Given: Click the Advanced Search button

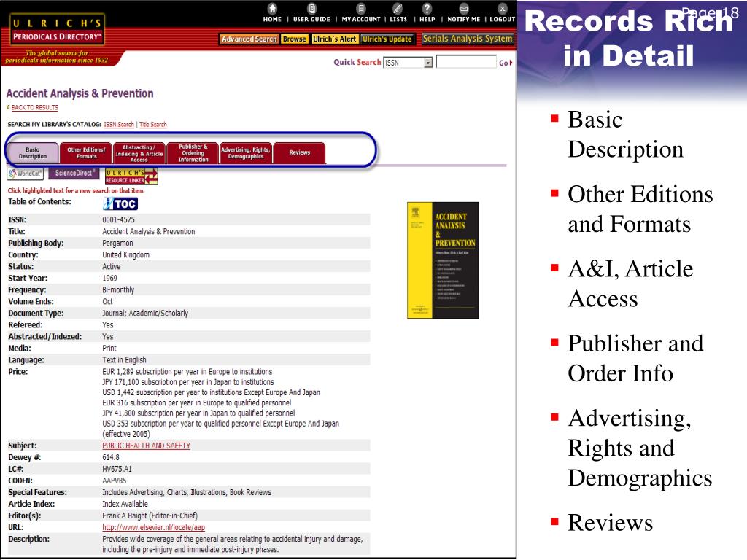Looking at the screenshot, I should [x=249, y=39].
